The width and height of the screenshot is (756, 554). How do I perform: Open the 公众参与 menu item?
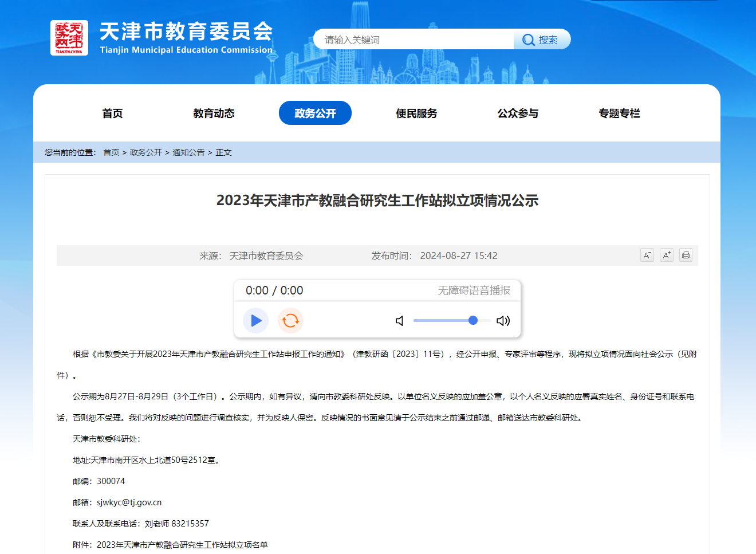(x=518, y=113)
